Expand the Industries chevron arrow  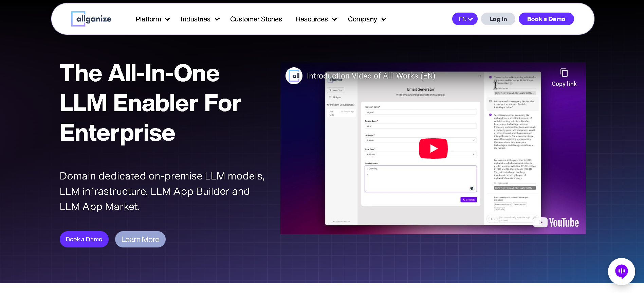(217, 19)
